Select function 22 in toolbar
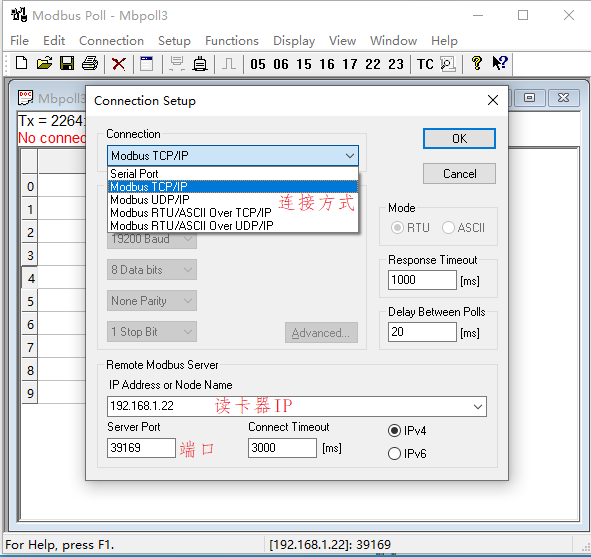This screenshot has height=557, width=591. [373, 64]
